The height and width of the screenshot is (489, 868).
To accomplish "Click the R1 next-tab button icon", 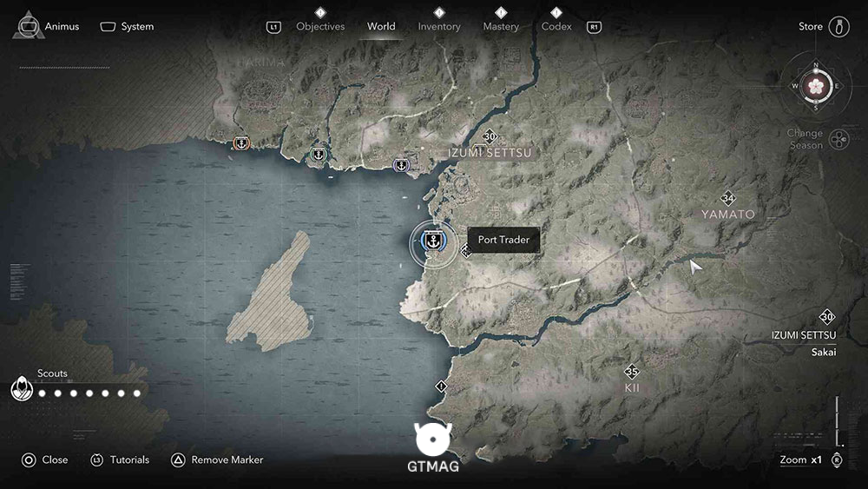I will [x=594, y=27].
